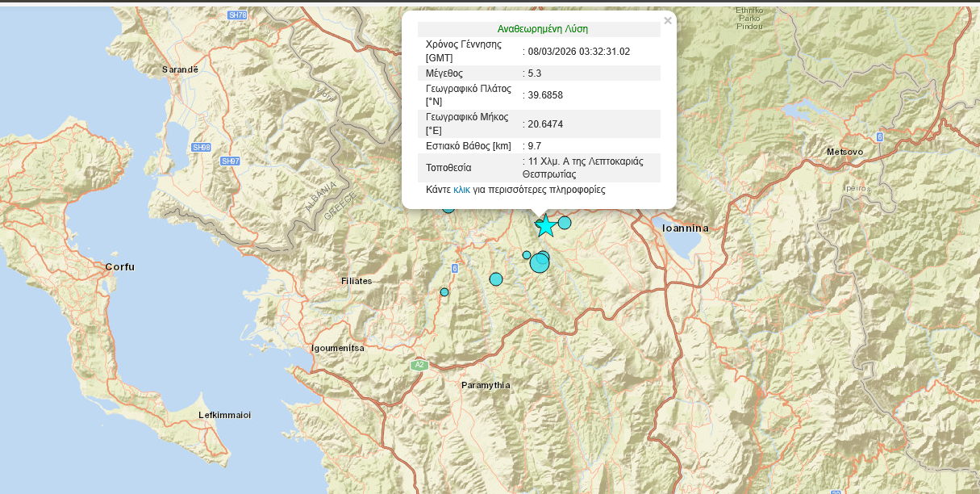Screen dimensions: 980x494
Task: Click the small circle marker nearest Filiates
Action: click(444, 292)
